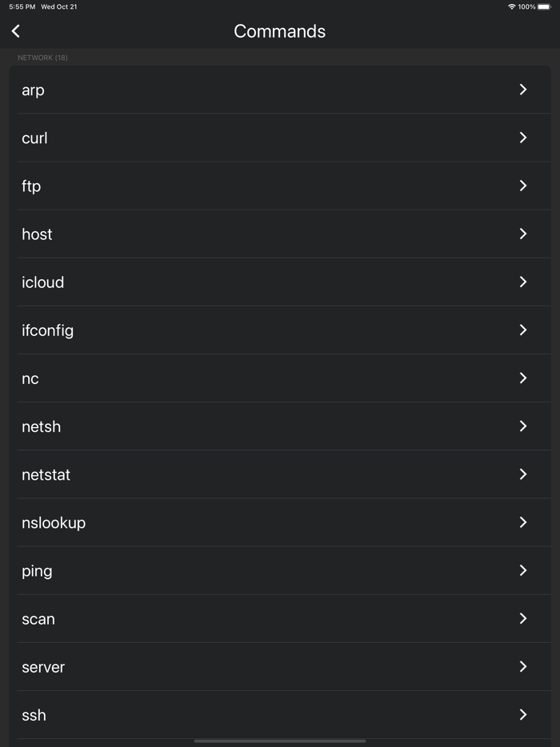Tap the home indicator bar
This screenshot has height=747, width=560.
279,741
